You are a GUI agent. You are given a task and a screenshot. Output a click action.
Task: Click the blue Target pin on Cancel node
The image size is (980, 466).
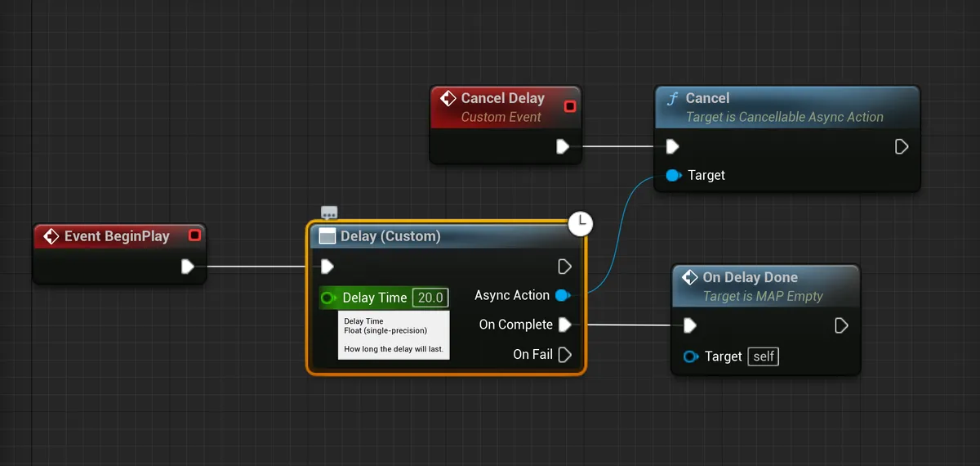673,175
